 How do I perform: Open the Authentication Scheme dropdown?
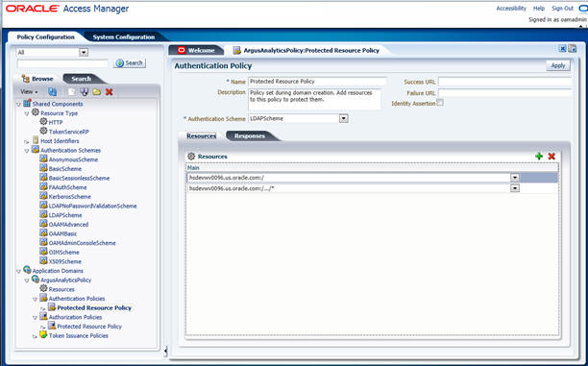point(344,118)
